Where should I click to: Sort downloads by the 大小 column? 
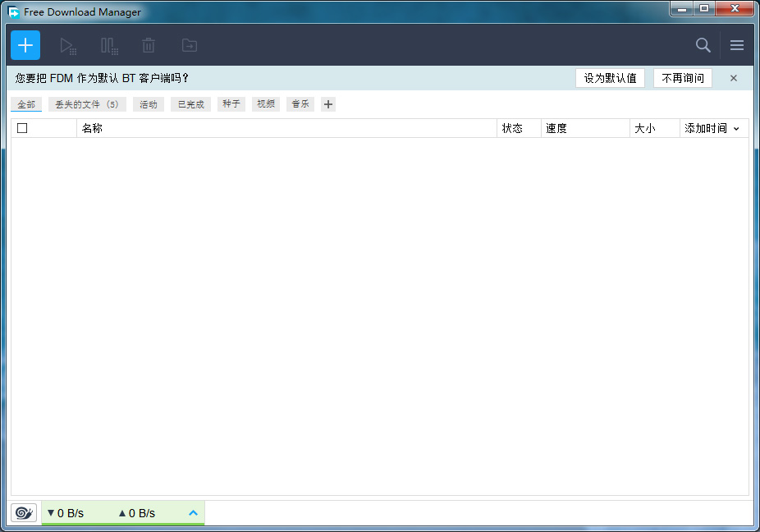(655, 129)
